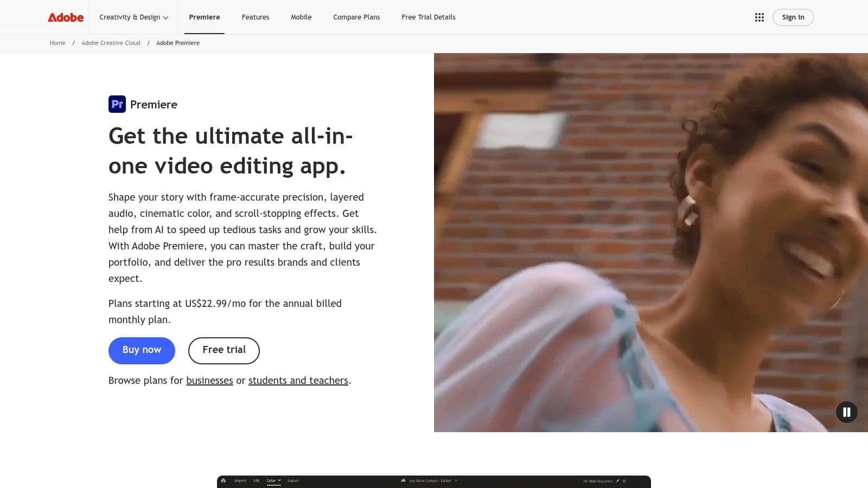Screen dimensions: 868x488
Task: Pause the hero video
Action: [846, 412]
